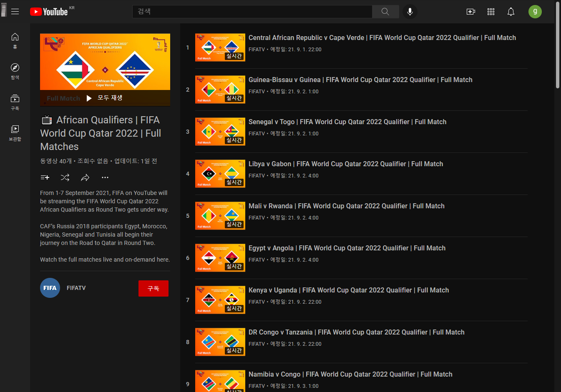Open Library in the sidebar
This screenshot has height=392, width=561.
click(15, 133)
